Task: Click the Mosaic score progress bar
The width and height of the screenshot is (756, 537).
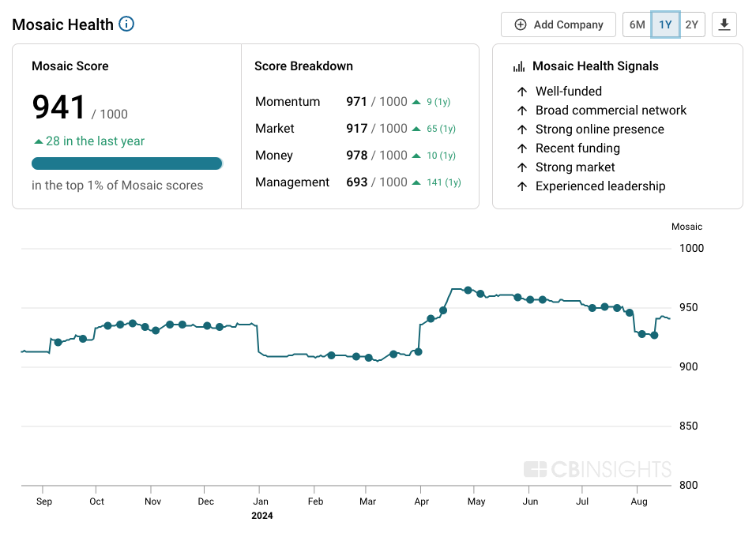Action: [126, 163]
